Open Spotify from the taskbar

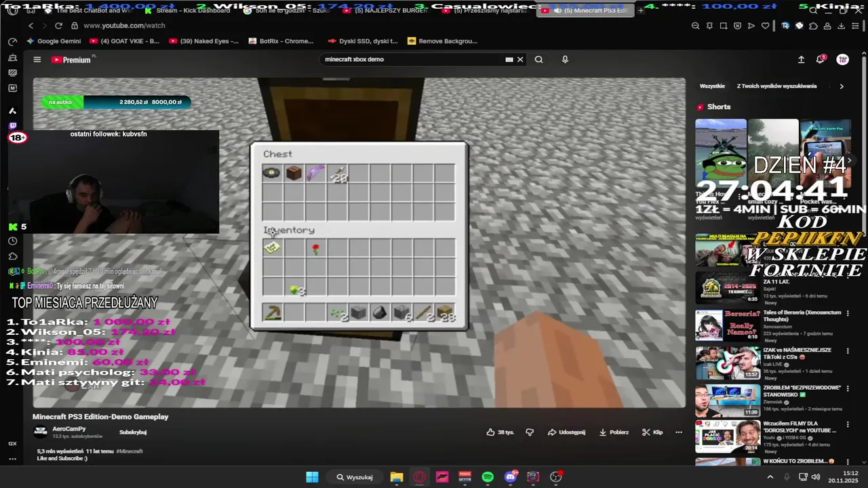(x=488, y=477)
